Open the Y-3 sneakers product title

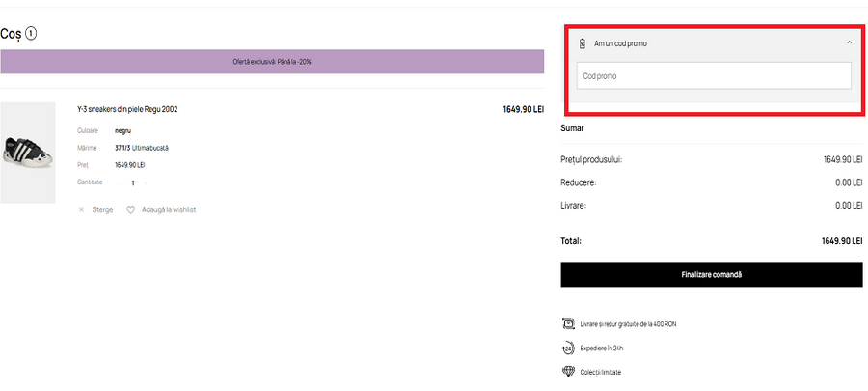coord(127,109)
